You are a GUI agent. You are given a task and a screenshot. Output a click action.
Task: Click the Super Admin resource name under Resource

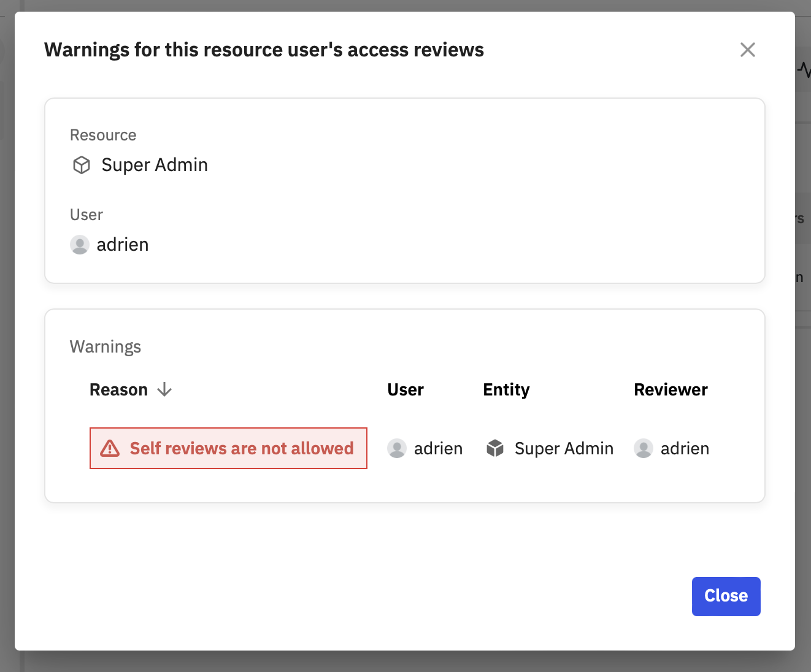tap(155, 165)
